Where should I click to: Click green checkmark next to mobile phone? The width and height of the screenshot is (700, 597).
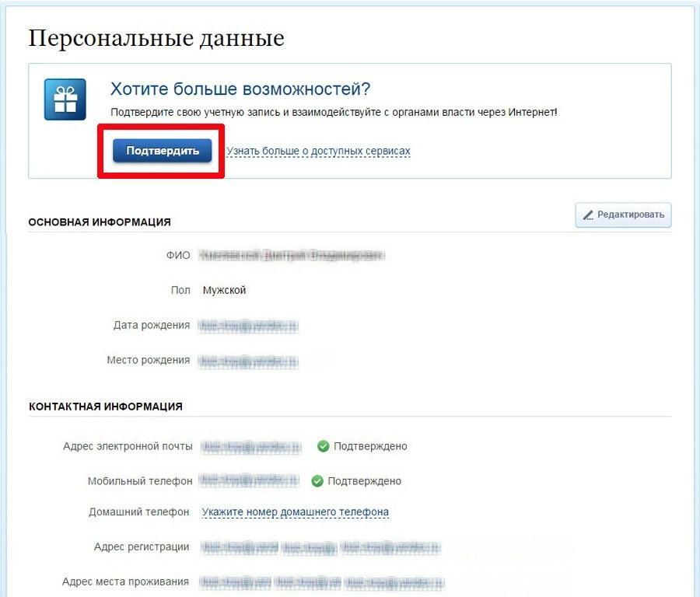pos(317,481)
